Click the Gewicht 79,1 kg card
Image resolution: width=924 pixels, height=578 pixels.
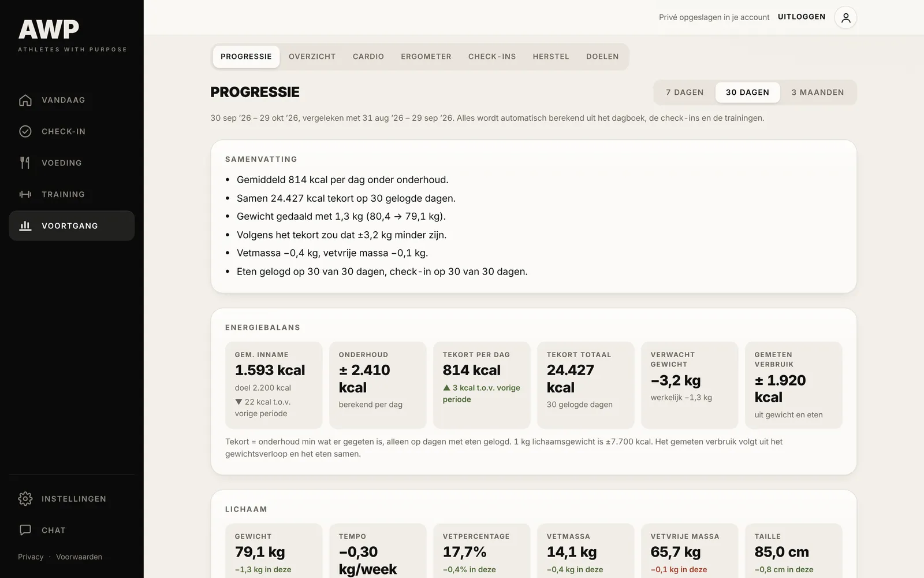274,551
